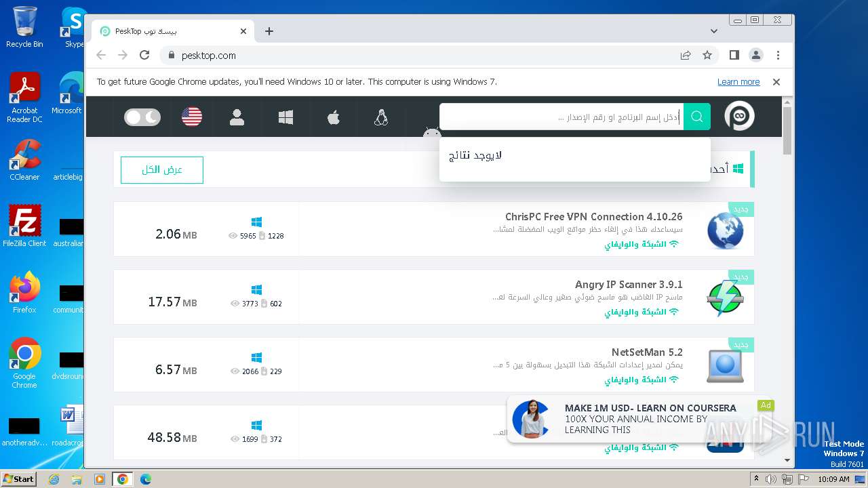Click the 17.57 MB size text
The image size is (868, 488).
172,302
